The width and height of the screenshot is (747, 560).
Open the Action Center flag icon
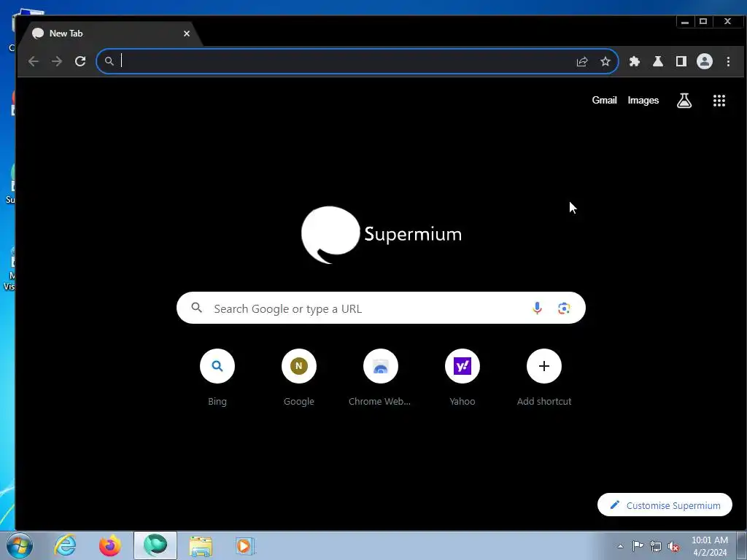coord(638,546)
